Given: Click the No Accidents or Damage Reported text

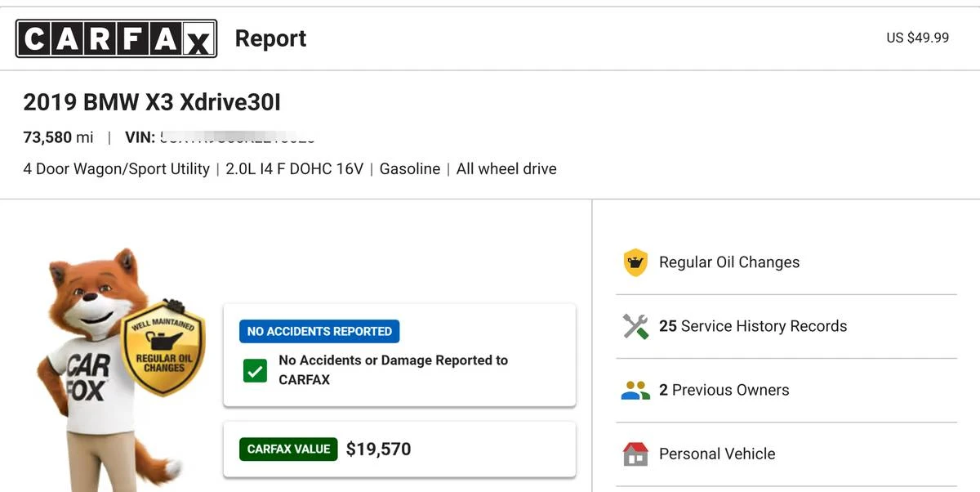Looking at the screenshot, I should coord(393,370).
